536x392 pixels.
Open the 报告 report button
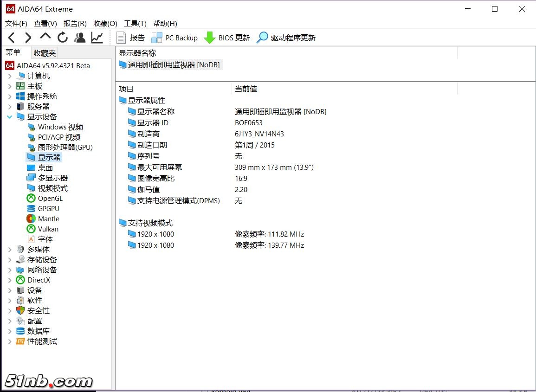click(x=130, y=38)
